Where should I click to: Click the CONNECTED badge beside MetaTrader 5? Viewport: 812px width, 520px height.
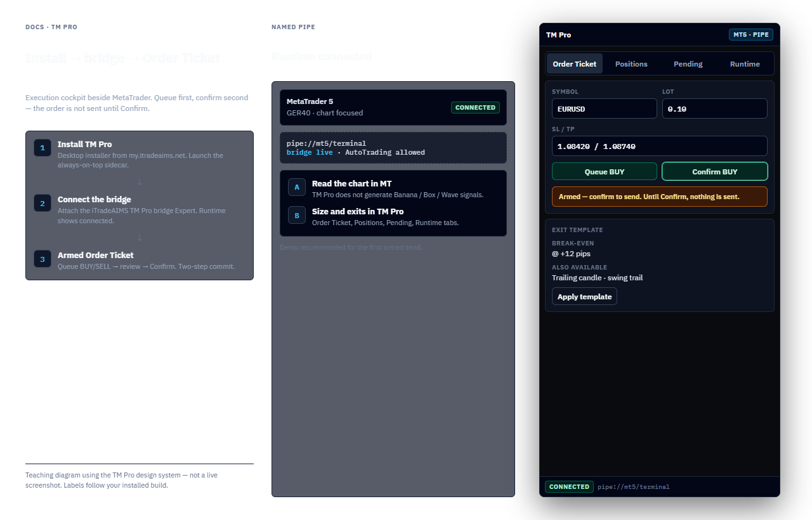(475, 107)
